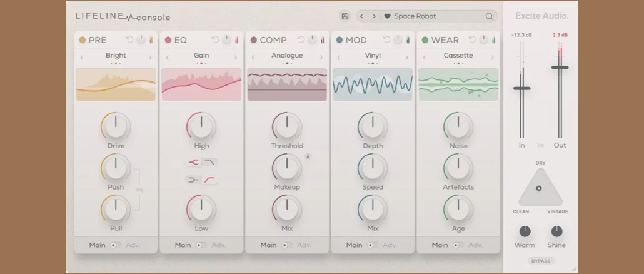Switch COMP Main/Adv. toggle
Image resolution: width=644 pixels, height=274 pixels.
tap(287, 245)
